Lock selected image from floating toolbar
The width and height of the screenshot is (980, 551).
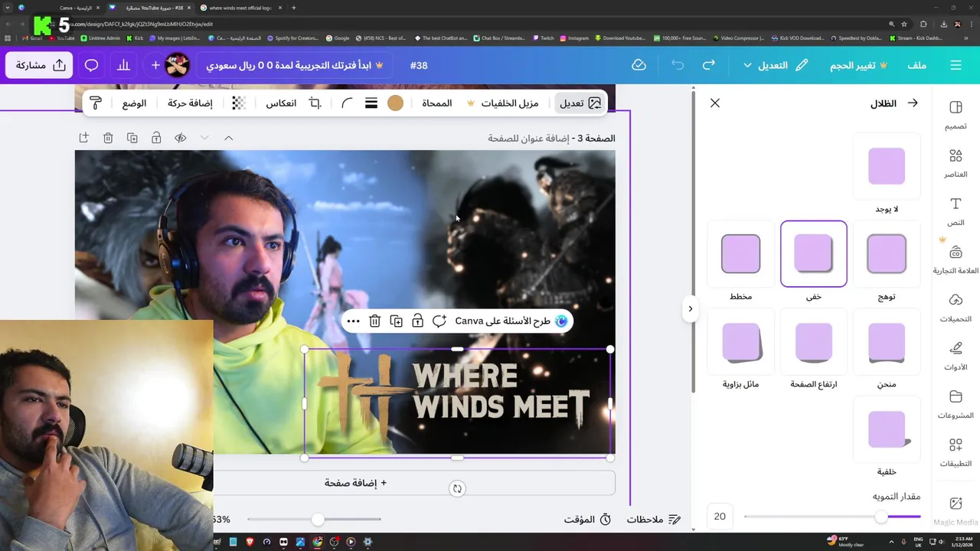[417, 321]
